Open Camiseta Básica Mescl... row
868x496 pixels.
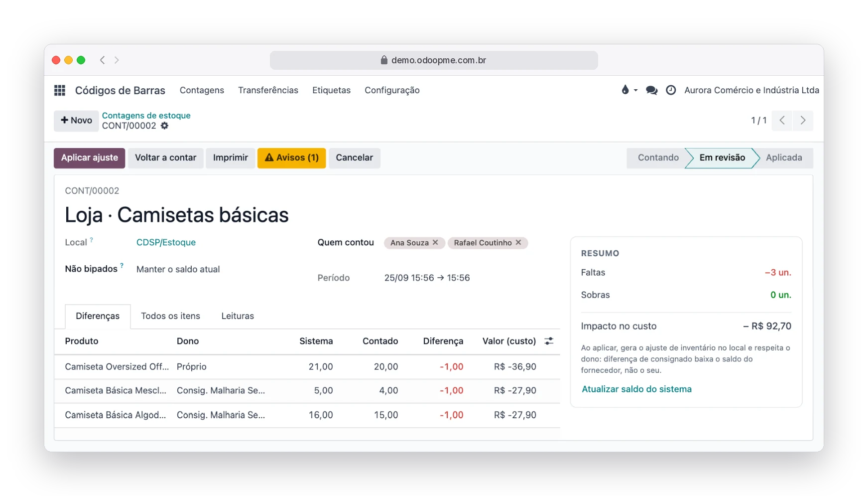[307, 391]
